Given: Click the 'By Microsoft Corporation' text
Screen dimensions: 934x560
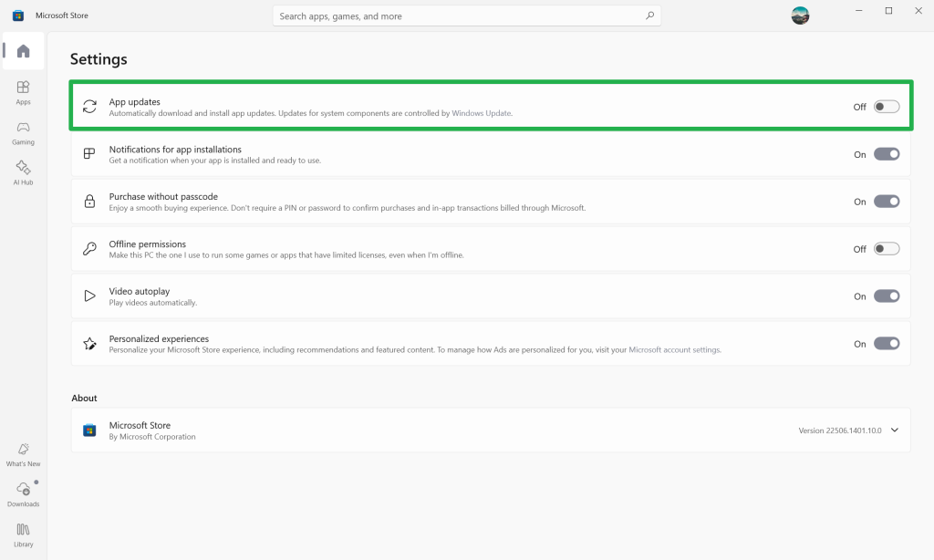Looking at the screenshot, I should [152, 437].
